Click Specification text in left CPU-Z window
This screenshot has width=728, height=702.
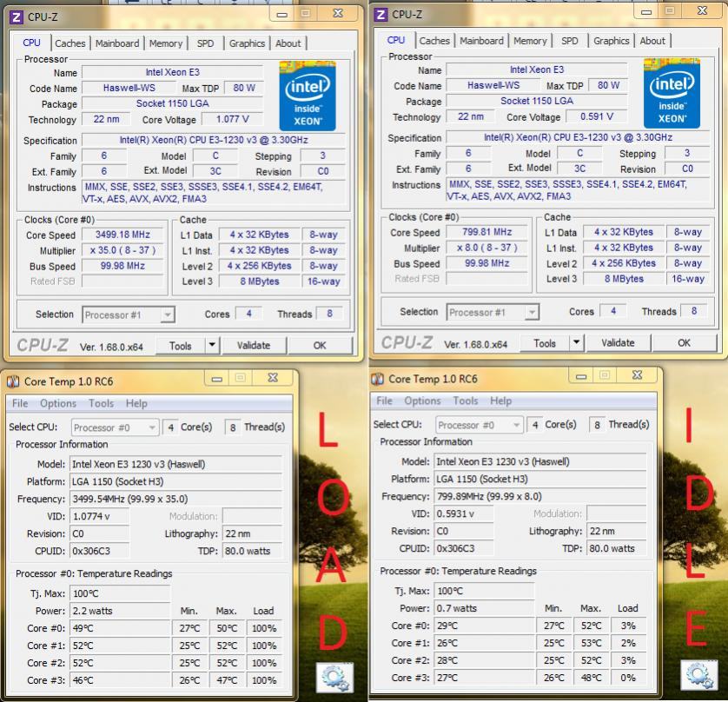click(214, 140)
